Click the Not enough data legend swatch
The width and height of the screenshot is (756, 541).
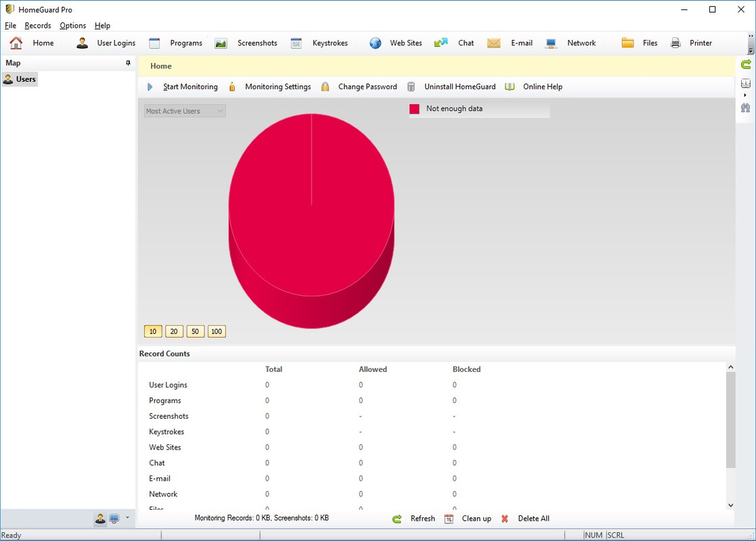414,109
